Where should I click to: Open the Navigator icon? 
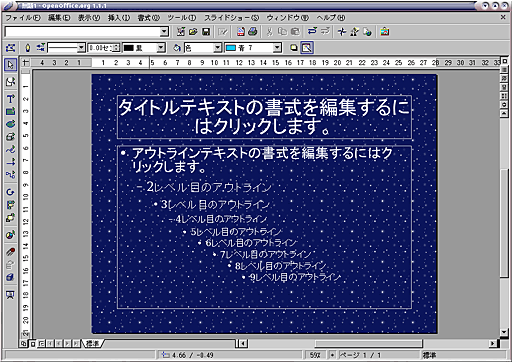click(342, 32)
